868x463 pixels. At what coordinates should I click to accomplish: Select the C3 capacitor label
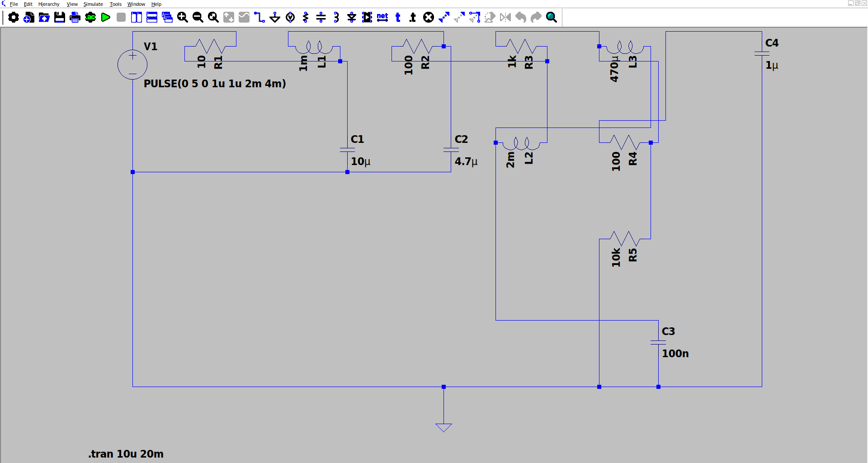pos(668,331)
